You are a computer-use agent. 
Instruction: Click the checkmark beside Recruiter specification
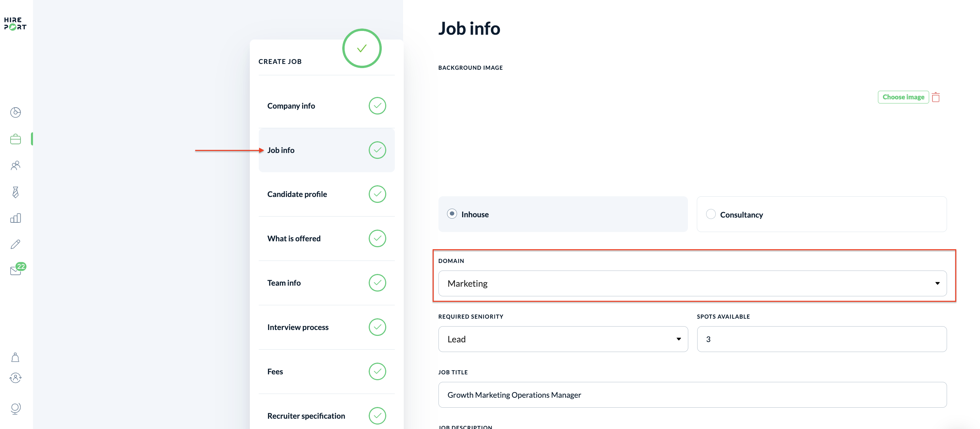pos(377,416)
